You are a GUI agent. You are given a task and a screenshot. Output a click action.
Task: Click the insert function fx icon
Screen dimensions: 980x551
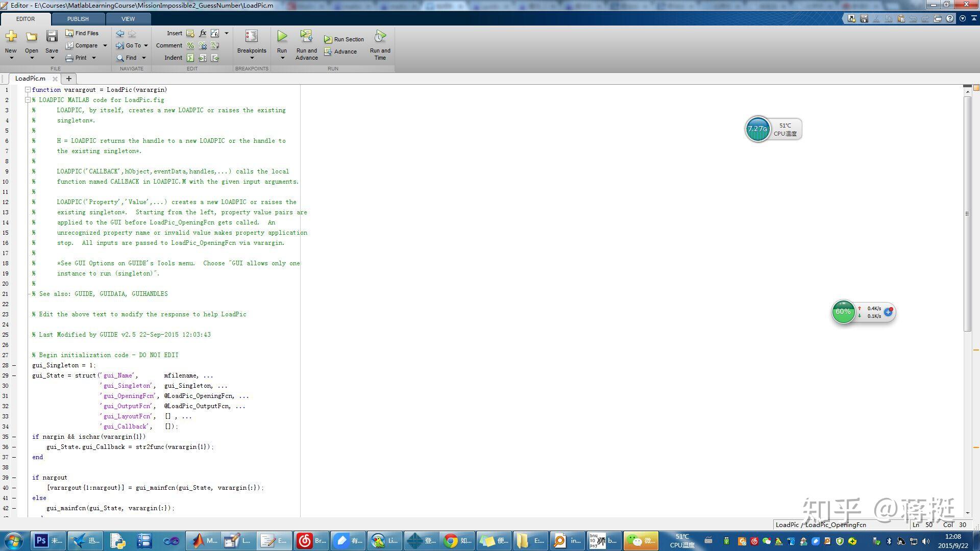coord(203,33)
